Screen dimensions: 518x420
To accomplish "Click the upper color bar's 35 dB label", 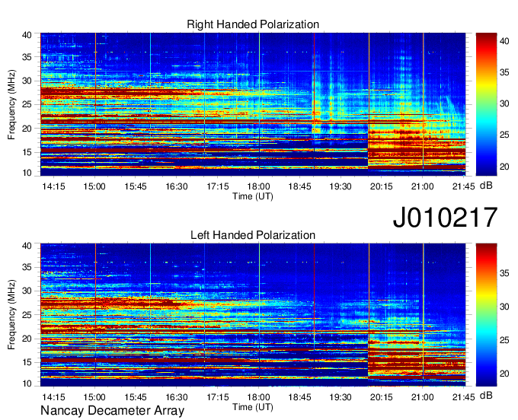I will point(504,72).
